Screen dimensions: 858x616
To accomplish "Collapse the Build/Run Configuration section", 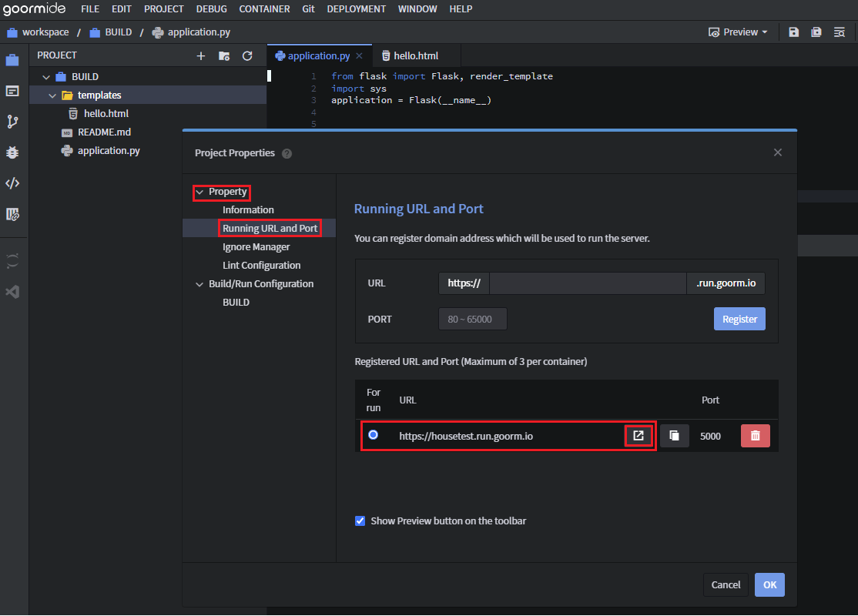I will pyautogui.click(x=199, y=284).
